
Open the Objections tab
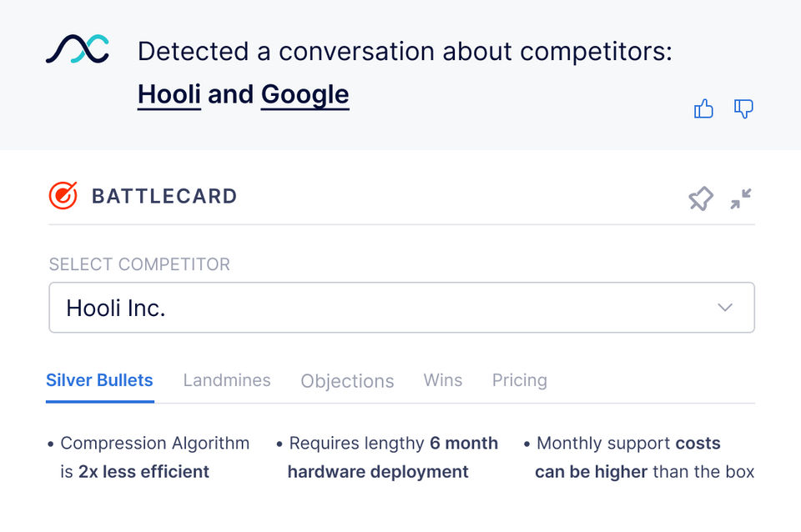pyautogui.click(x=347, y=381)
